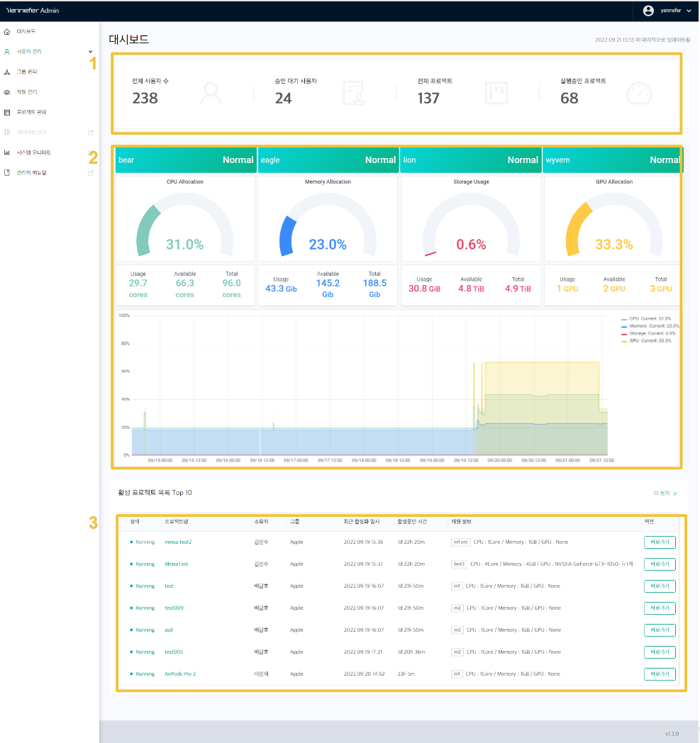Toggle CPU series in chart legend
Viewport: 700px width, 743px height.
[x=644, y=319]
